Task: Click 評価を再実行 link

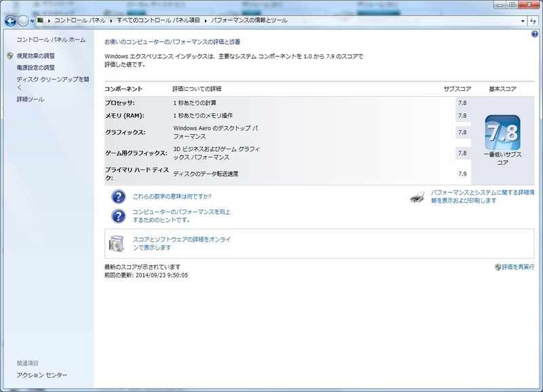Action: pyautogui.click(x=518, y=267)
